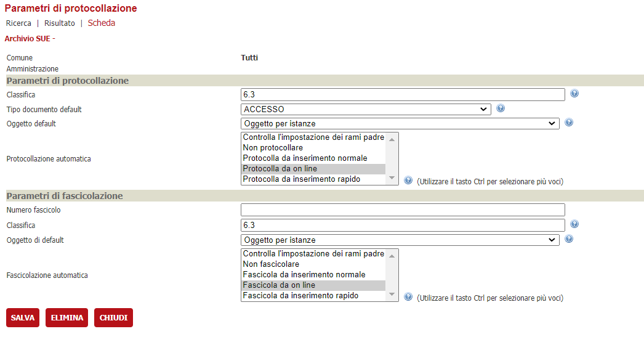
Task: Click help icon next to Protocollazione automatica list
Action: 408,181
